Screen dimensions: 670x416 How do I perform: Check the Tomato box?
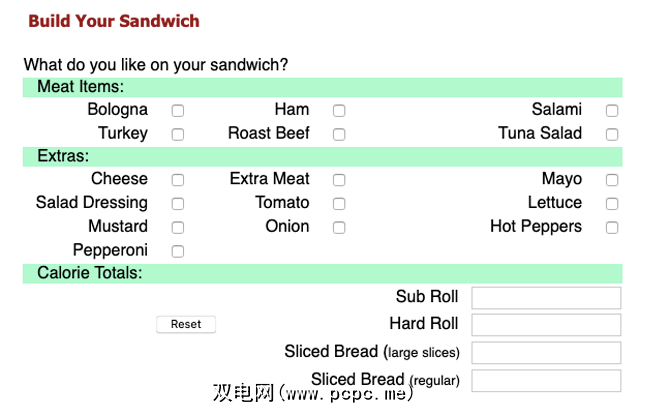click(x=339, y=204)
